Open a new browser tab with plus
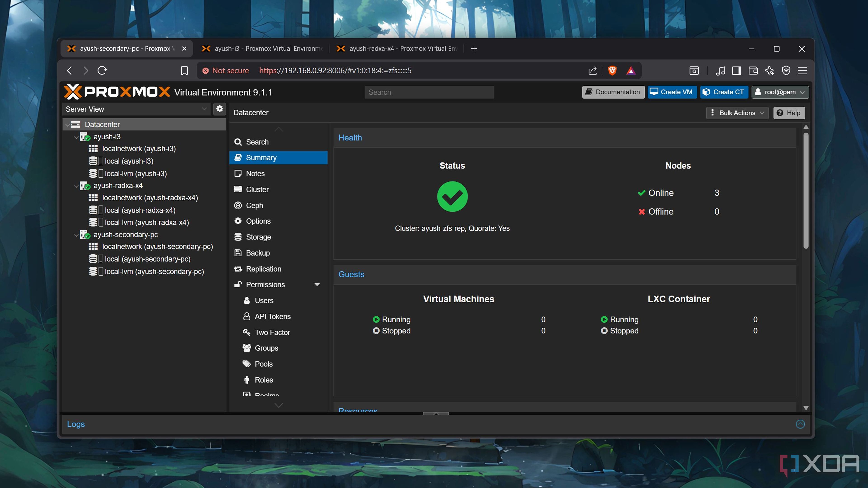This screenshot has width=868, height=488. [474, 49]
